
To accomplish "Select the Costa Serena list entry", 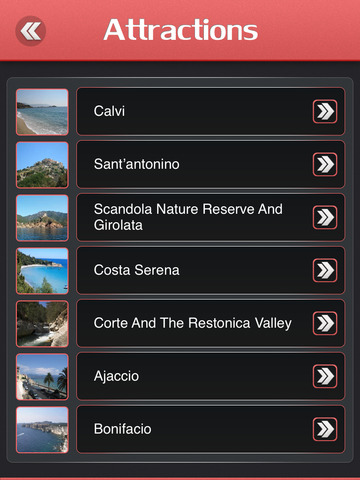I will click(x=211, y=270).
